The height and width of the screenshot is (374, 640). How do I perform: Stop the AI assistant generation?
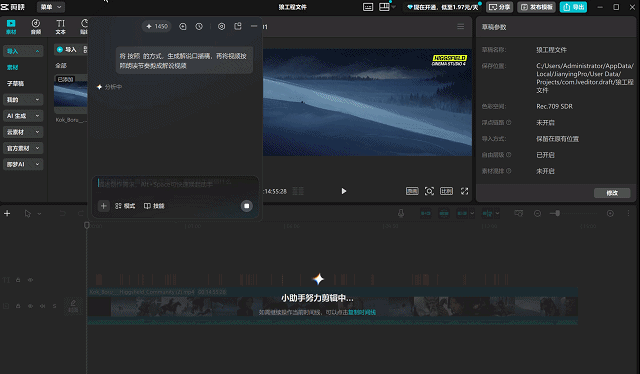[246, 206]
